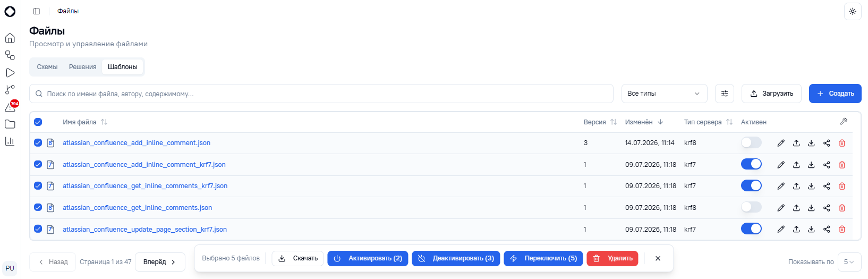Image resolution: width=868 pixels, height=279 pixels.
Task: Go back with the Назад button
Action: (53, 262)
